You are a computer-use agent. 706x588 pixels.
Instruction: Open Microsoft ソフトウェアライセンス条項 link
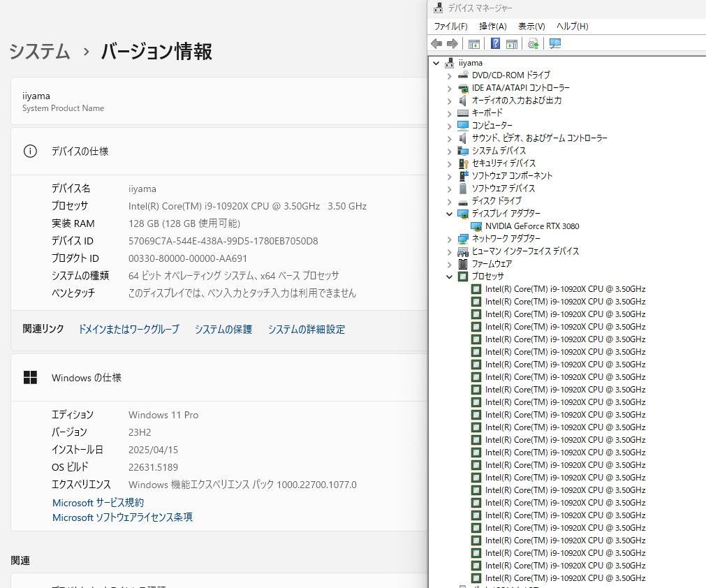[x=122, y=517]
